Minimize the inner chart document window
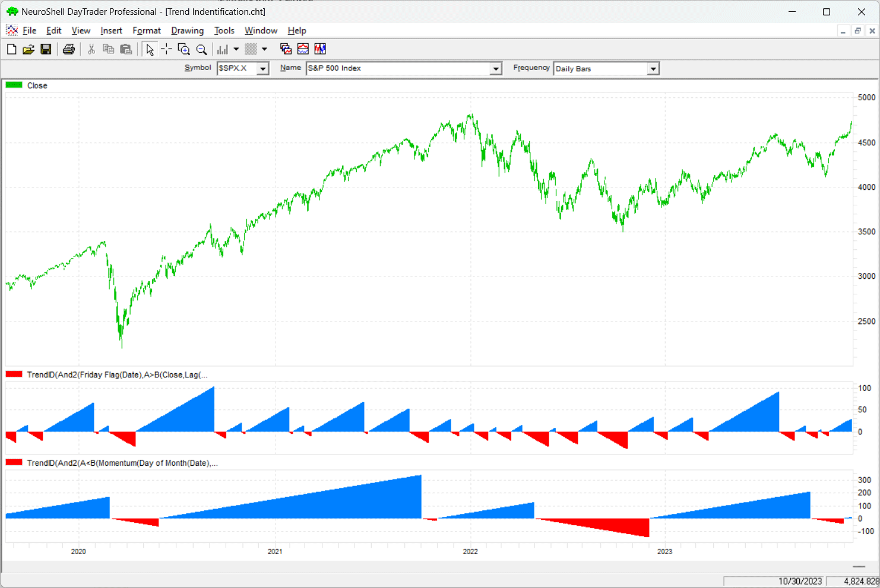Viewport: 880px width, 588px height. tap(843, 31)
